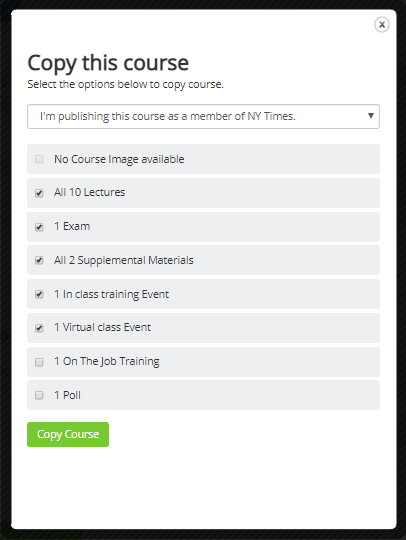Click the dropdown arrow next to NY Times
This screenshot has width=406, height=540.
point(371,116)
